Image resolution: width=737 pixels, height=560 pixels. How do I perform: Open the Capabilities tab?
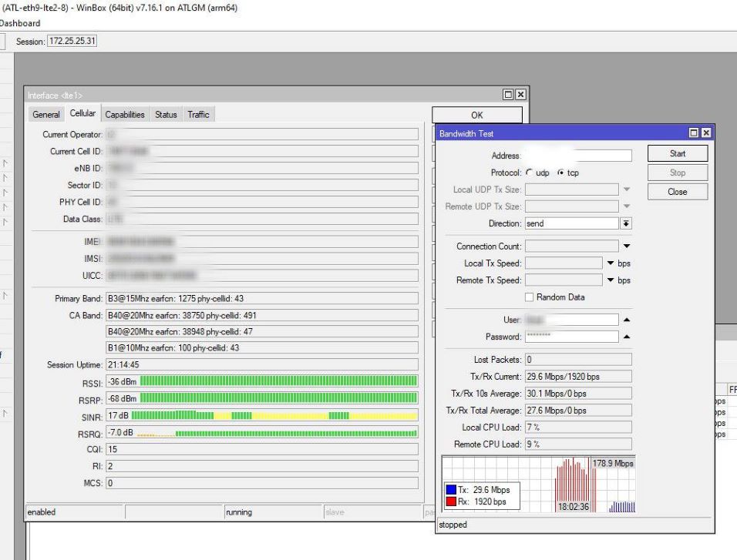click(x=125, y=115)
